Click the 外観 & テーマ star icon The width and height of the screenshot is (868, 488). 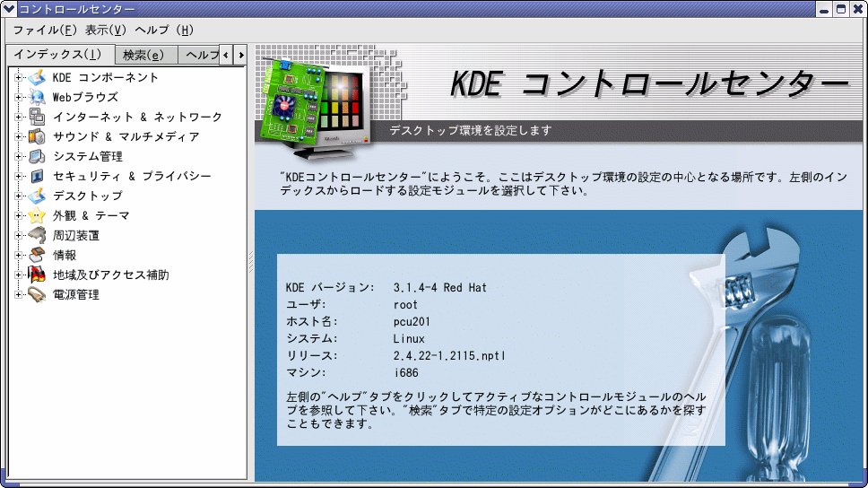tap(37, 215)
